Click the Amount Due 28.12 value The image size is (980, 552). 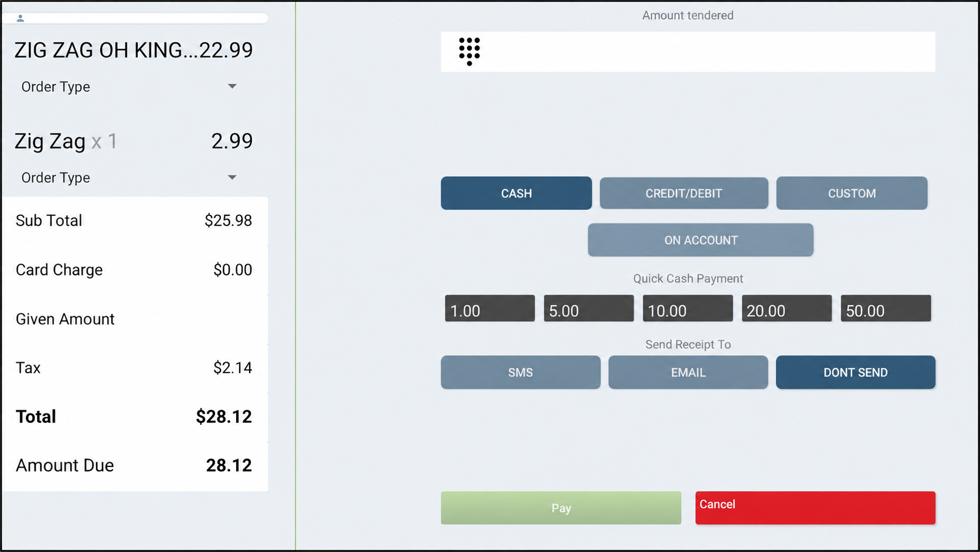[x=229, y=465]
